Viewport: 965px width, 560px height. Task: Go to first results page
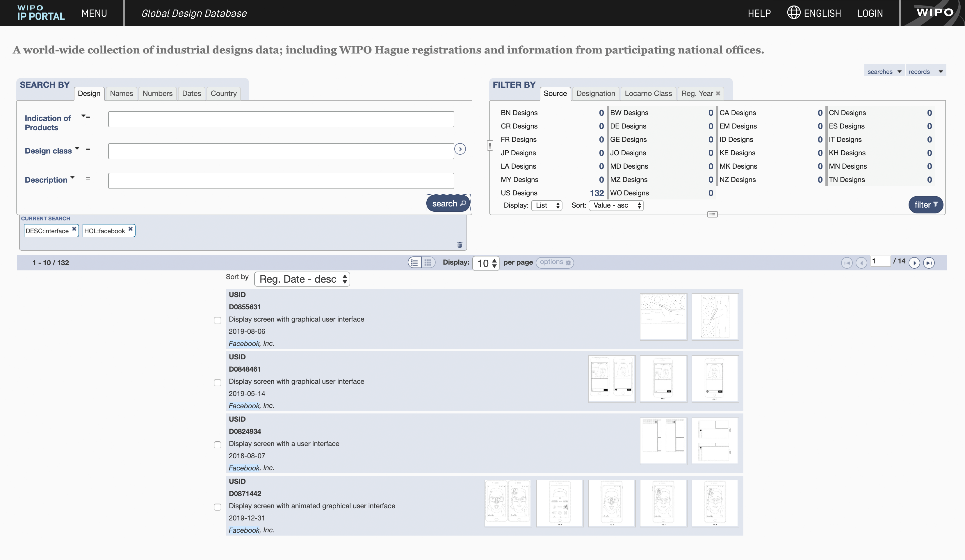[847, 263]
